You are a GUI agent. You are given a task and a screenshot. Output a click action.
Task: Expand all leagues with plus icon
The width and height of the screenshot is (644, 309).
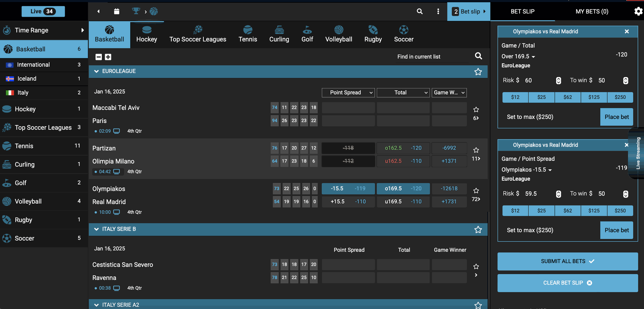point(108,57)
